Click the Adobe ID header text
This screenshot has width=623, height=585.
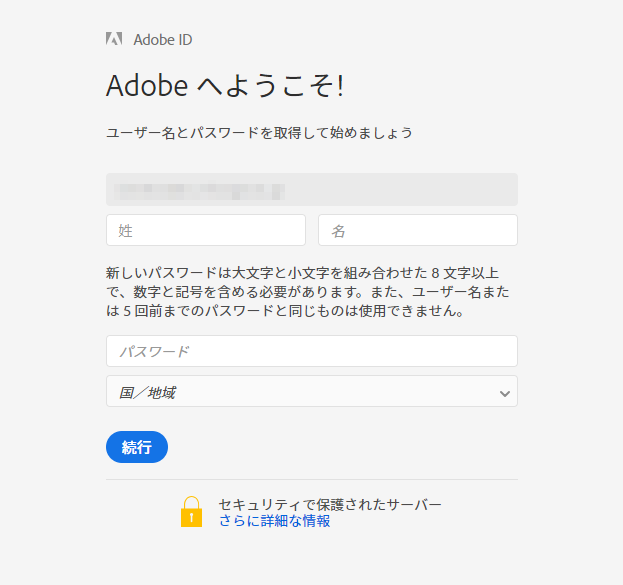click(x=163, y=40)
